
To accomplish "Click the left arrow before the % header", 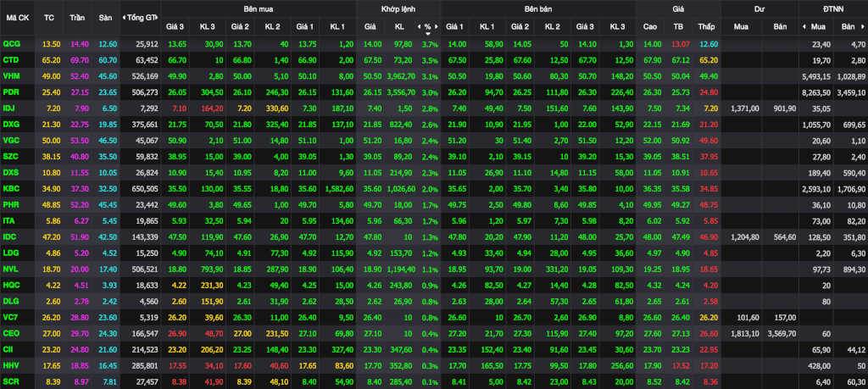I will [x=419, y=26].
